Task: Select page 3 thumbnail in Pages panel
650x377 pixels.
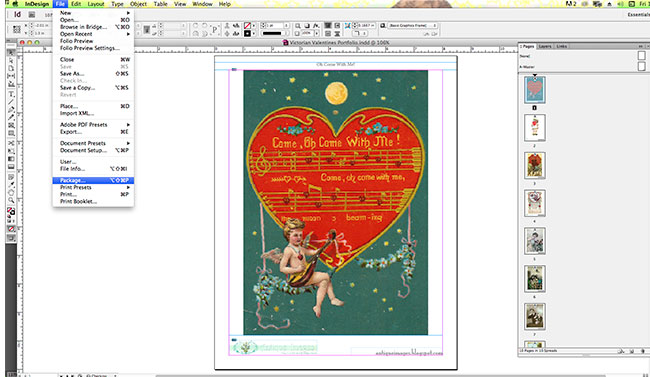Action: 535,165
